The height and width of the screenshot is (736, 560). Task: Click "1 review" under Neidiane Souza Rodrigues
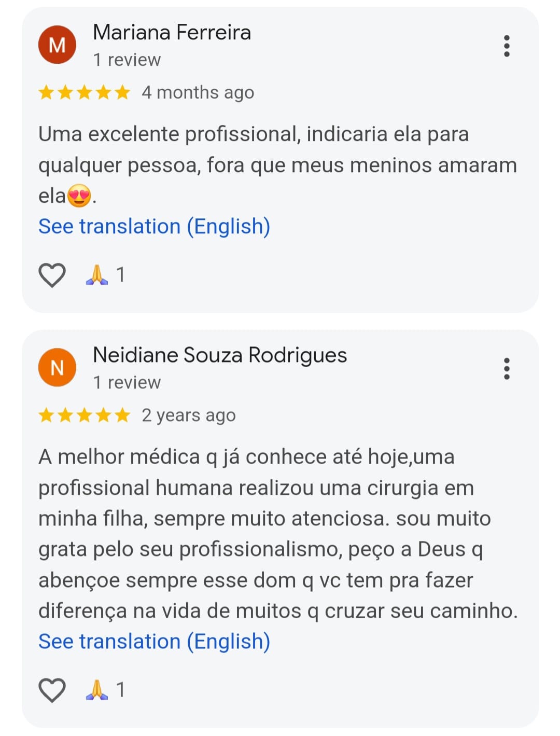(127, 383)
